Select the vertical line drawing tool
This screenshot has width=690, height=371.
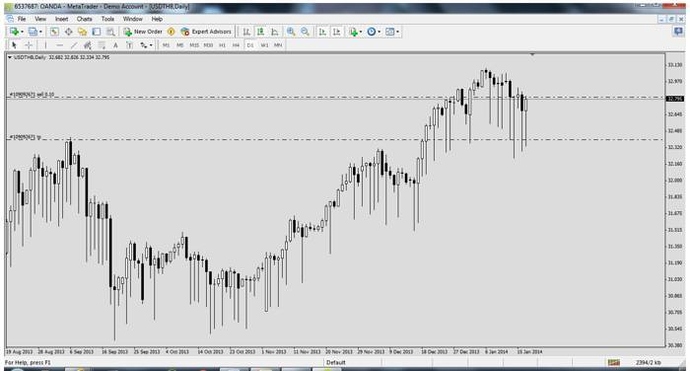click(45, 45)
